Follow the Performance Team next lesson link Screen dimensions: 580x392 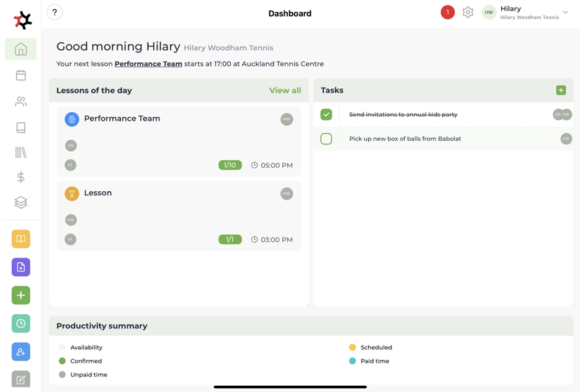(148, 64)
